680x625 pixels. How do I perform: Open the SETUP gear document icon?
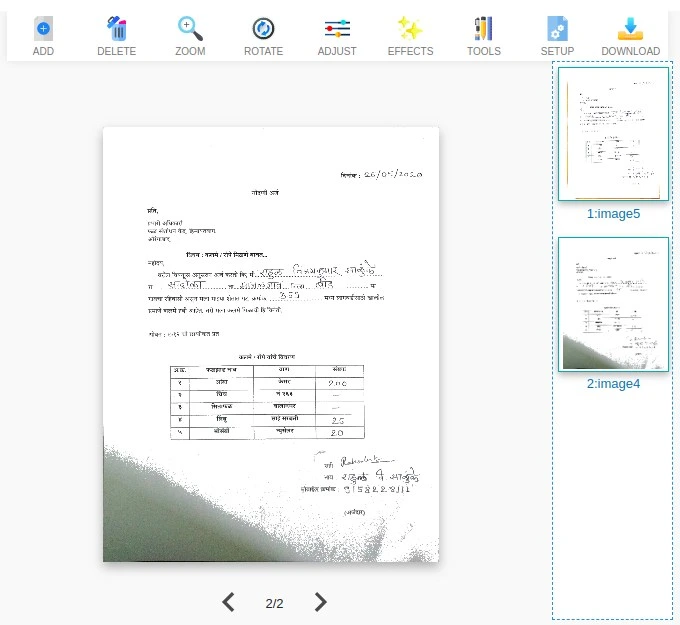click(x=557, y=29)
